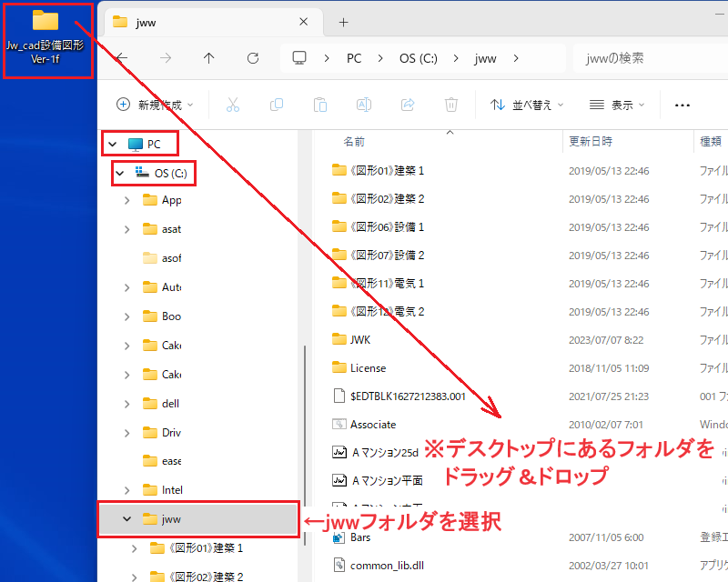The image size is (728, 582).
Task: Click the Share icon in the command bar
Action: pyautogui.click(x=407, y=105)
